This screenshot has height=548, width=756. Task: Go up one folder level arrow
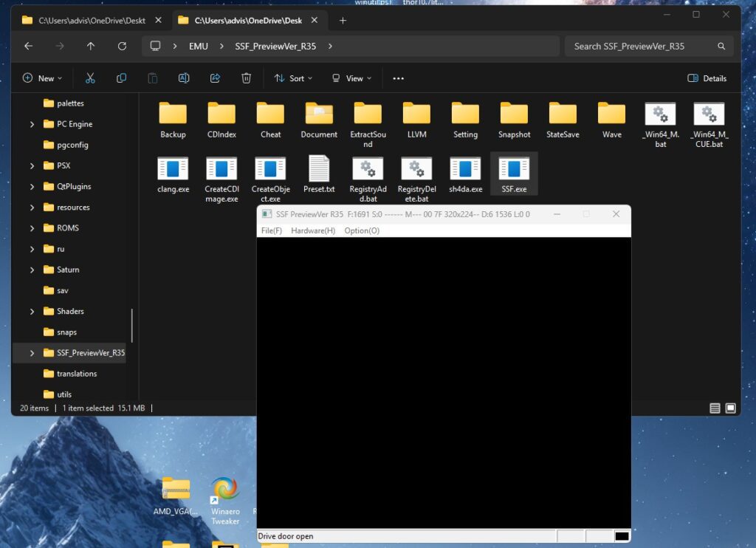coord(91,46)
